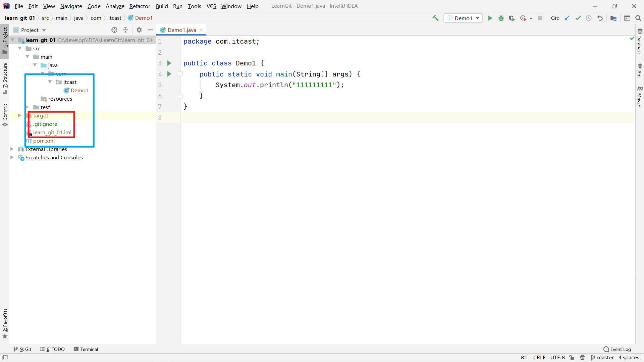Run class Demo1 from the line 3 gutter
Screen dimensions: 644x362
pos(169,63)
